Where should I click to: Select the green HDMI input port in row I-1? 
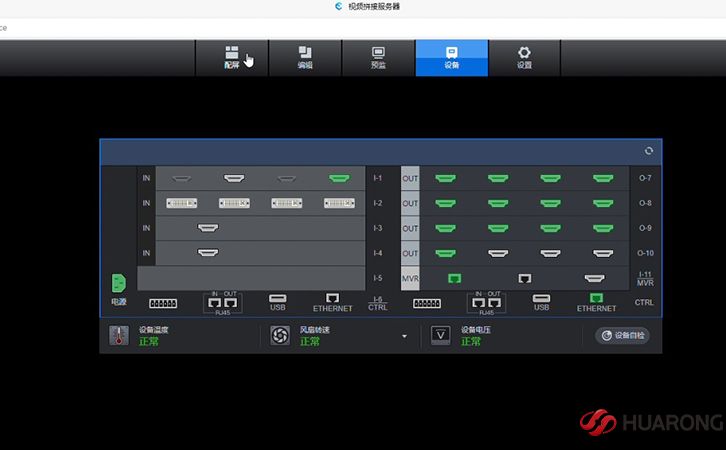pos(339,178)
